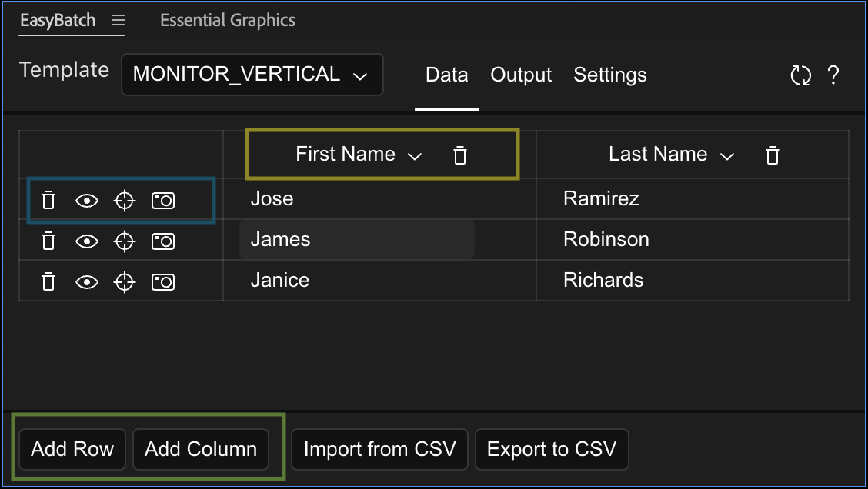The width and height of the screenshot is (868, 489).
Task: Click the camera icon in Janice's row
Action: click(x=163, y=282)
